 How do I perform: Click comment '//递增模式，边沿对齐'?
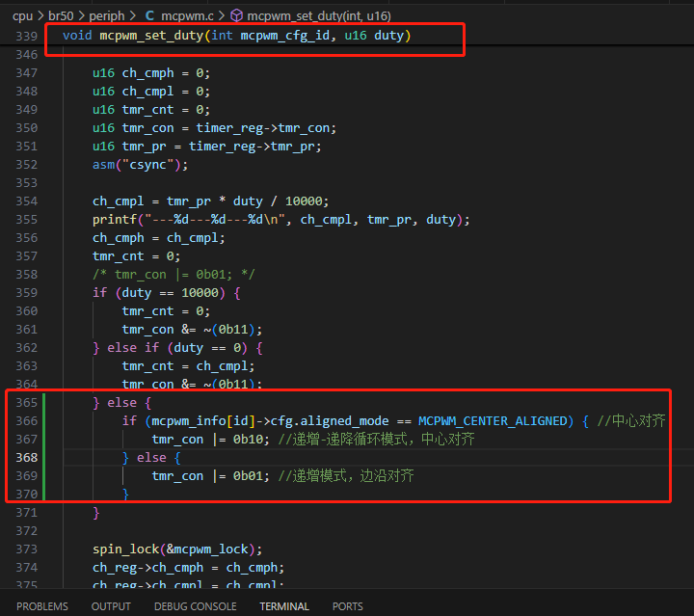(x=346, y=476)
